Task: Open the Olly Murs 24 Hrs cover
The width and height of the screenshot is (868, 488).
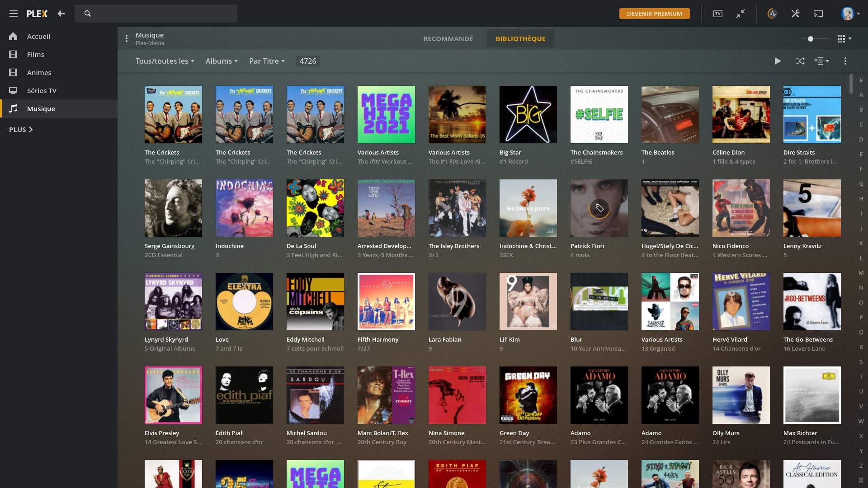Action: [741, 395]
